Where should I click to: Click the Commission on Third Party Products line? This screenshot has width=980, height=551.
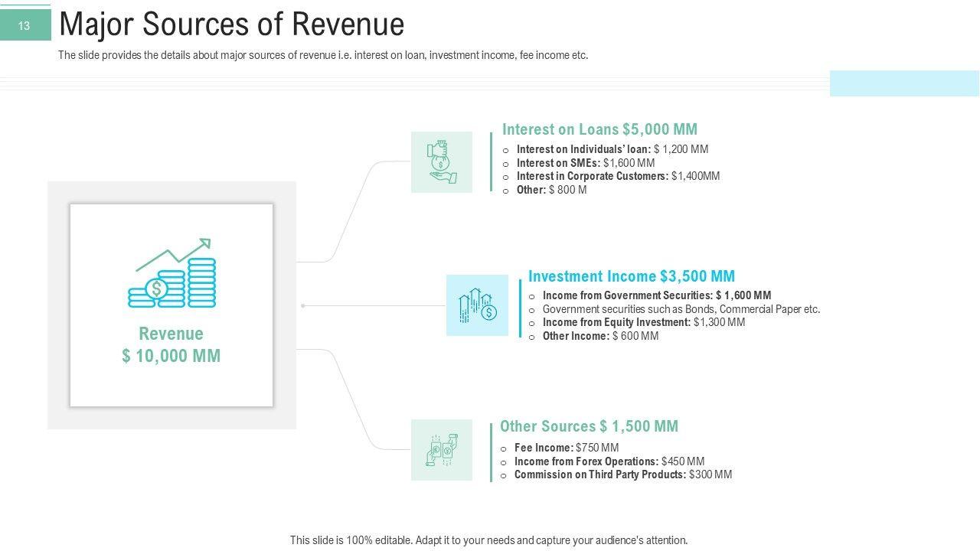623,474
